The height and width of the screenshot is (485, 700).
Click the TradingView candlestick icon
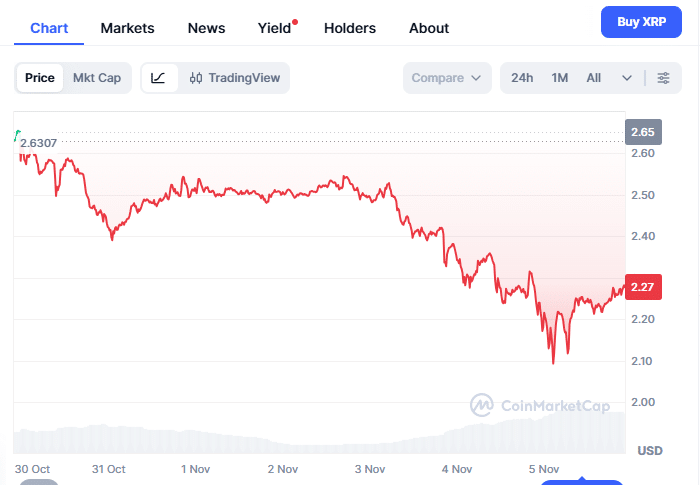[x=196, y=78]
